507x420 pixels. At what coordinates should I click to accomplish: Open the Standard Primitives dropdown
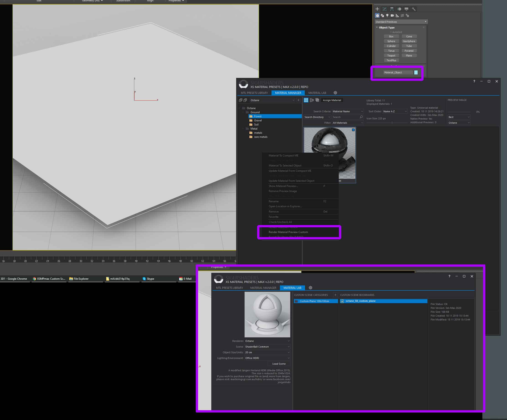(401, 22)
